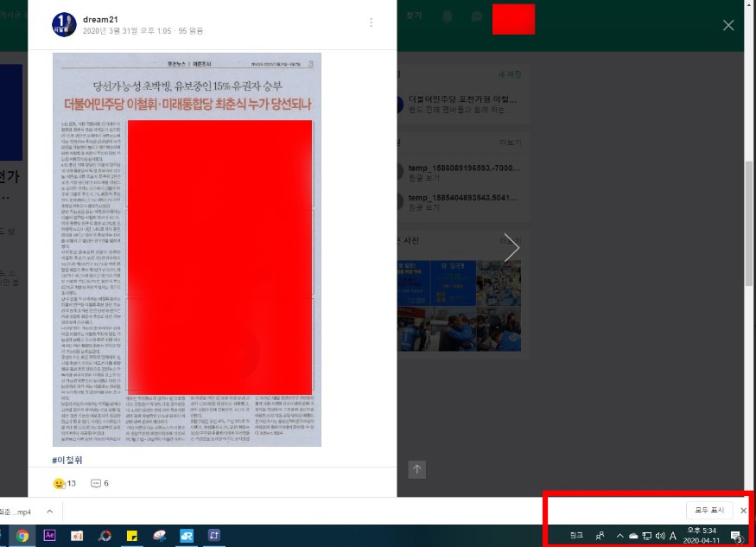Open the People icon in taskbar
This screenshot has height=547, width=756.
tap(600, 536)
